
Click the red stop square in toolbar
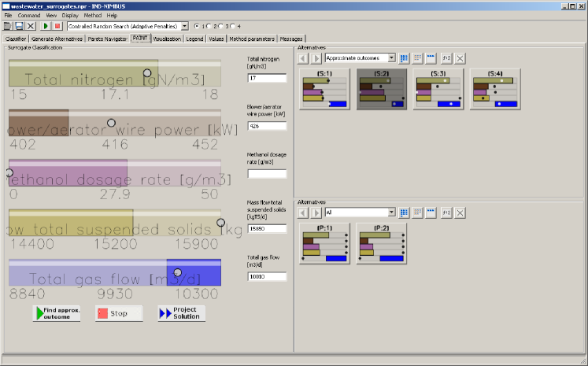(57, 26)
